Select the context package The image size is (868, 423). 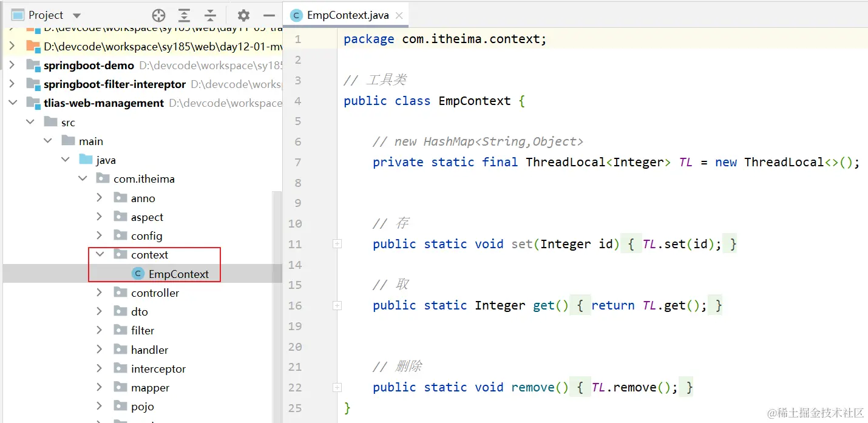[x=149, y=254]
